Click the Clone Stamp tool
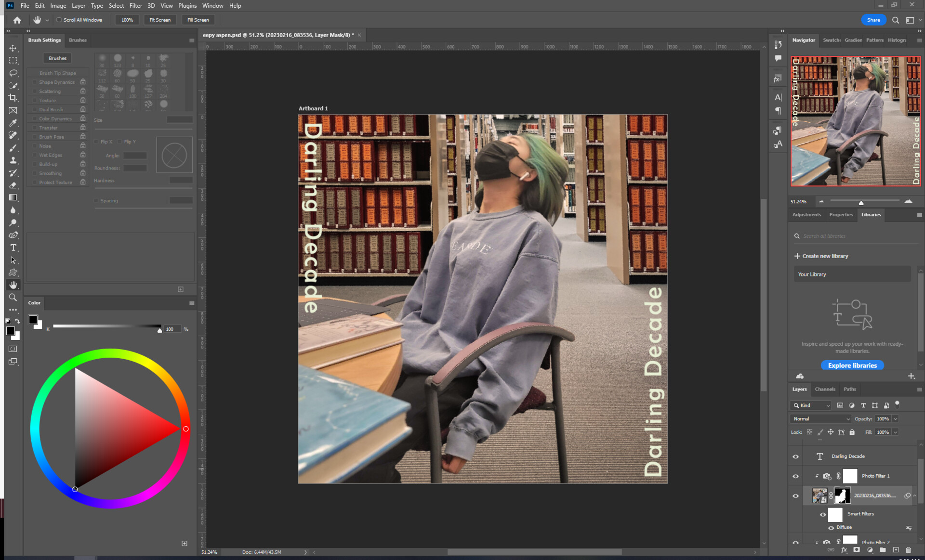925x560 pixels. click(13, 160)
